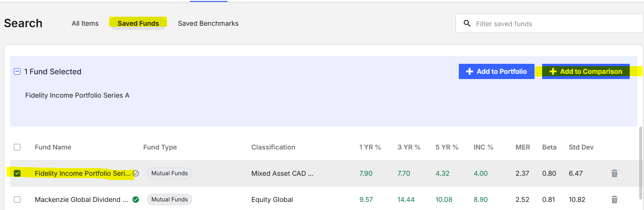Tick the select-all checkbox in header
Viewport: 644px width, 210px height.
17,147
